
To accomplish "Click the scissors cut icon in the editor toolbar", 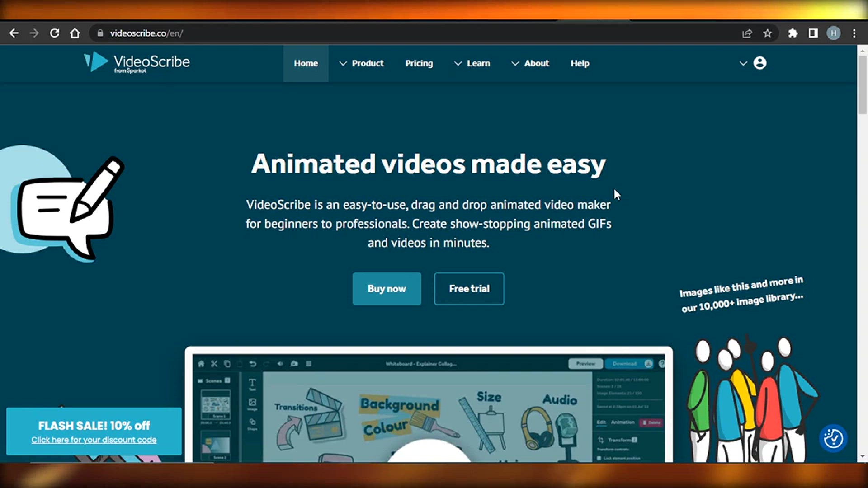I will [x=214, y=364].
